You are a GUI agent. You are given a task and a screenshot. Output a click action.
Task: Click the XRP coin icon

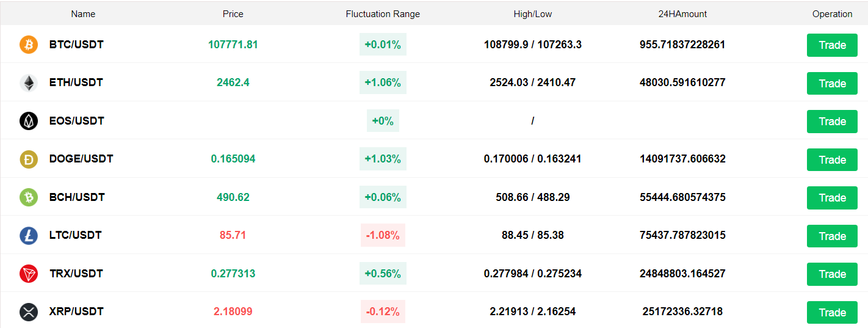point(29,312)
